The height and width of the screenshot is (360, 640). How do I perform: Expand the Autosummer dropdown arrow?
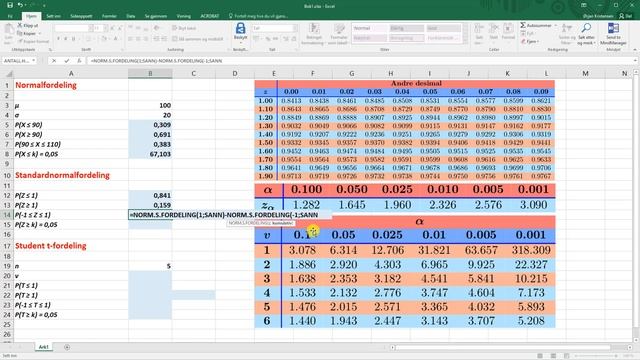556,25
